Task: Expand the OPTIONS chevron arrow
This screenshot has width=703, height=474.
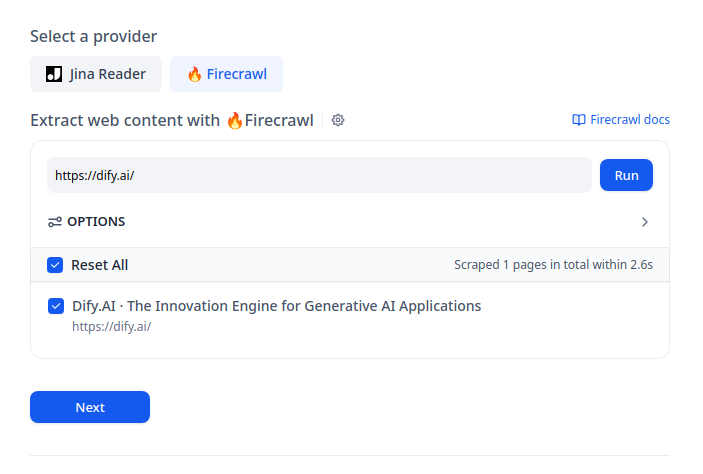Action: pyautogui.click(x=645, y=222)
